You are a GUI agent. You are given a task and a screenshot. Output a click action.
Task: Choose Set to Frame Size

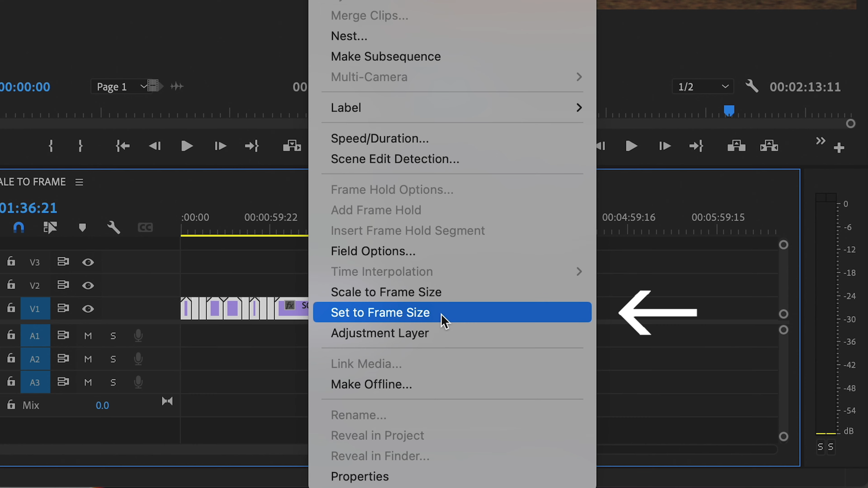point(452,312)
